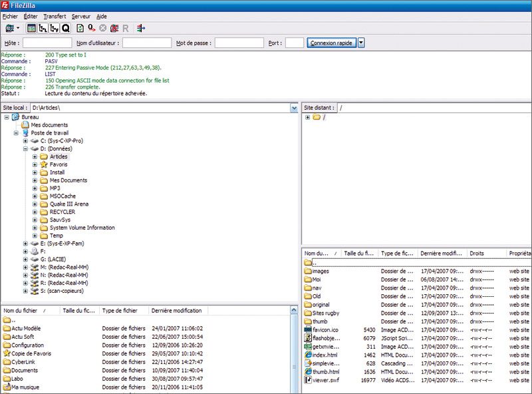532x394 pixels.
Task: Open the Aide menu
Action: tap(102, 16)
